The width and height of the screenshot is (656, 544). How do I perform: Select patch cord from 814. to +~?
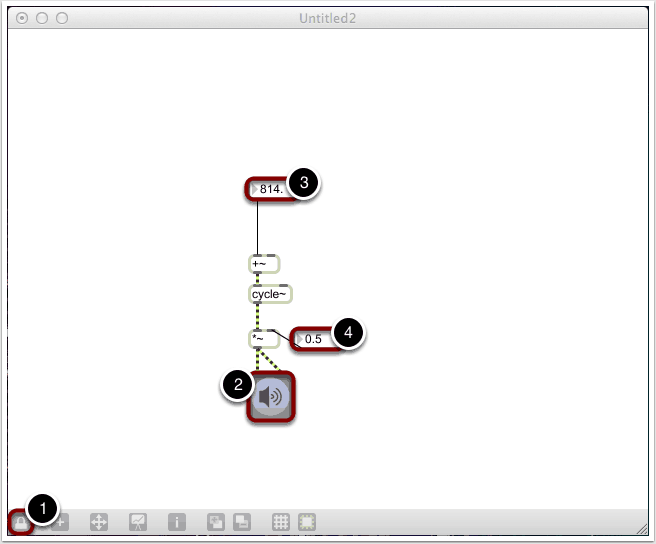[x=257, y=226]
